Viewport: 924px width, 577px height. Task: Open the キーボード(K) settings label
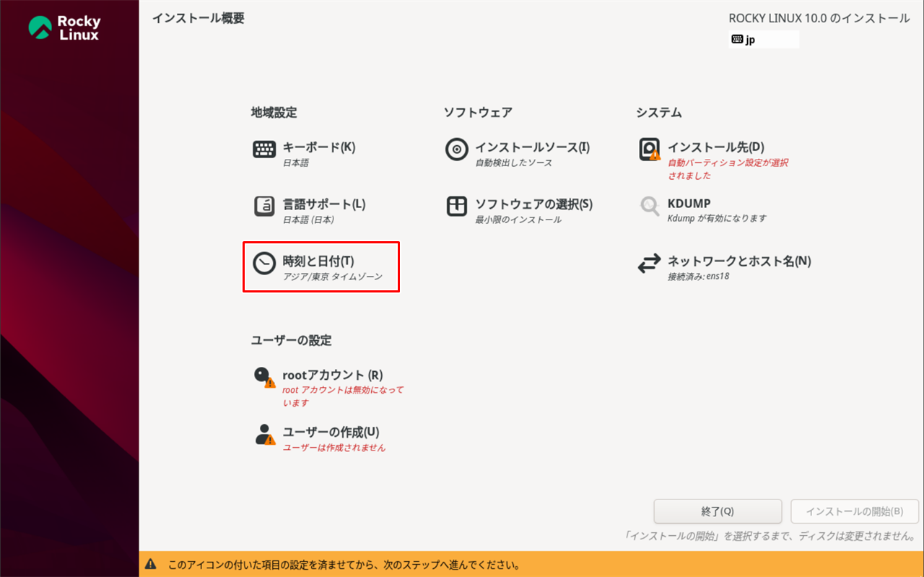(318, 147)
